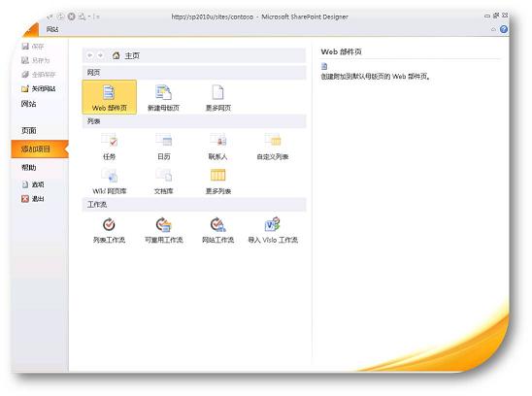Click the 工作流 section header
Image resolution: width=532 pixels, height=396 pixels.
tap(194, 204)
